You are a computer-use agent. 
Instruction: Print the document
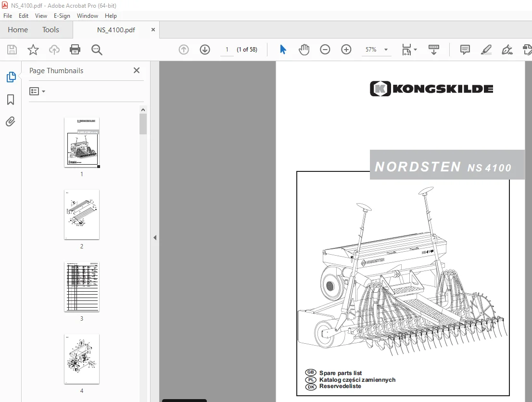(75, 50)
